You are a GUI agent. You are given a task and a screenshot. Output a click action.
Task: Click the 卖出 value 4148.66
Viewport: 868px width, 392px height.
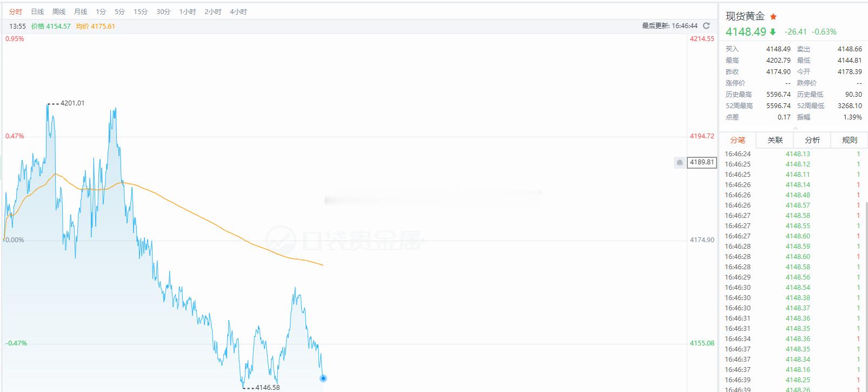click(x=850, y=49)
